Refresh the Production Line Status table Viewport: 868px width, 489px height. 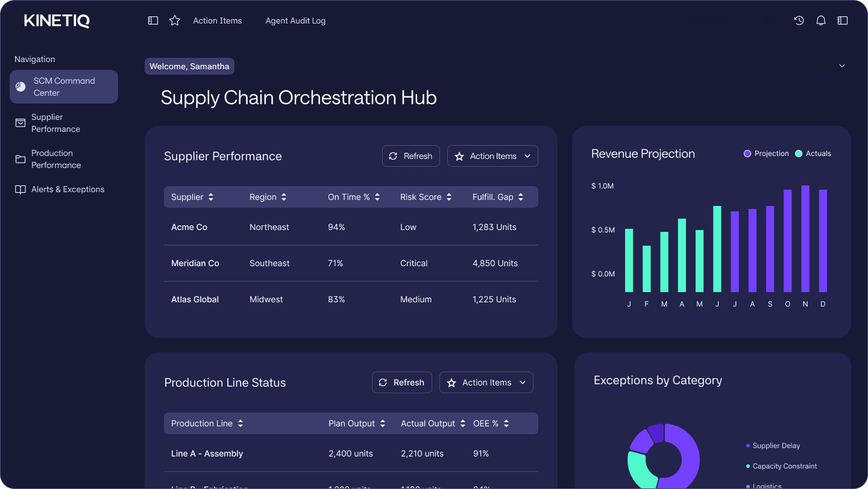click(x=402, y=382)
